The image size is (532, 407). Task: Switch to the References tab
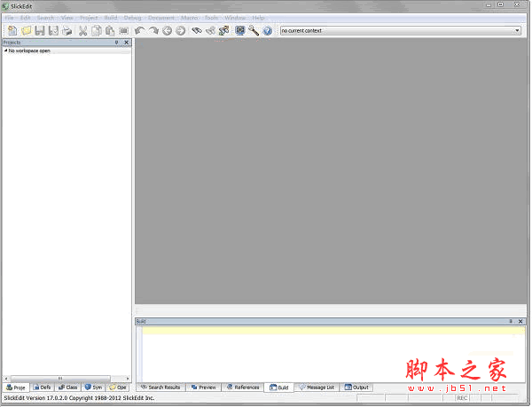243,387
